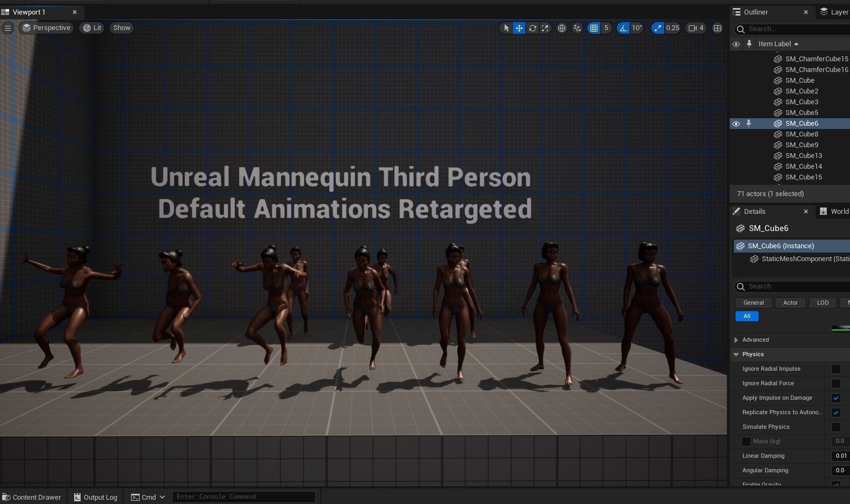Select the StaticMeshComponent entry

click(801, 259)
